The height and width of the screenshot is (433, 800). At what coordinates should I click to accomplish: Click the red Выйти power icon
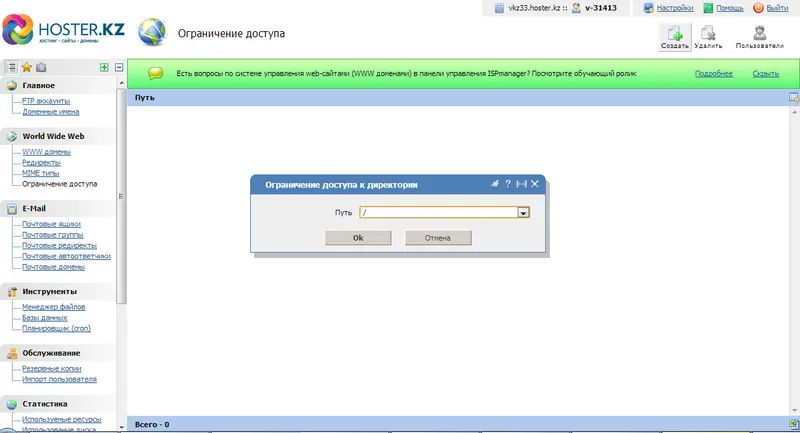(x=758, y=8)
